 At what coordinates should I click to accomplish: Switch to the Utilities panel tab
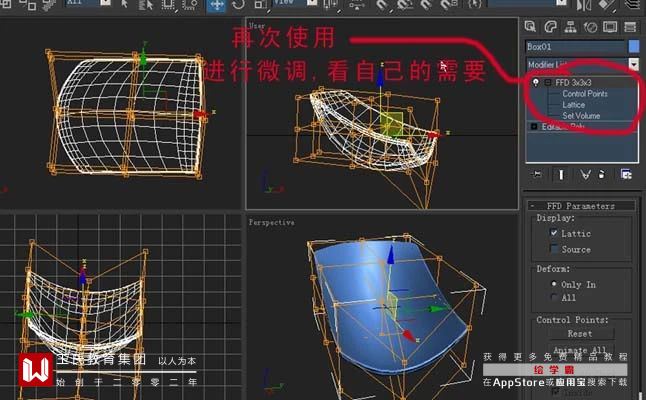pyautogui.click(x=630, y=27)
